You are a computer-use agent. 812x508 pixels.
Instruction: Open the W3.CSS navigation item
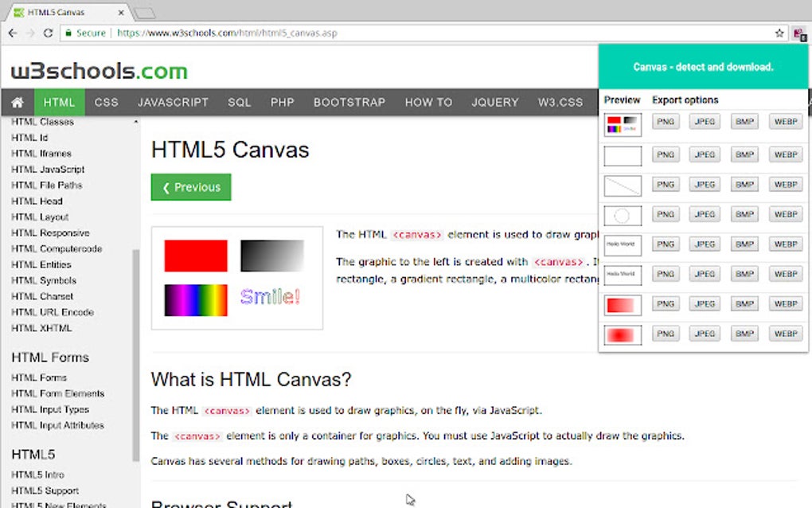coord(560,102)
